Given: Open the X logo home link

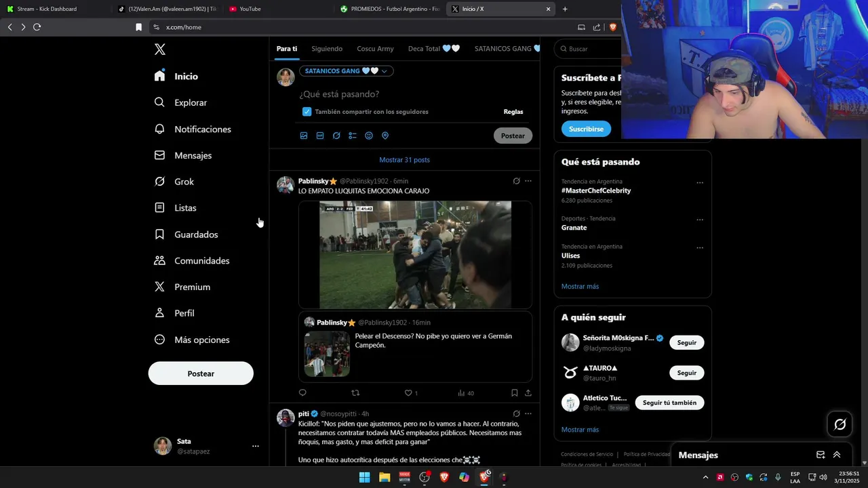Looking at the screenshot, I should pos(160,49).
